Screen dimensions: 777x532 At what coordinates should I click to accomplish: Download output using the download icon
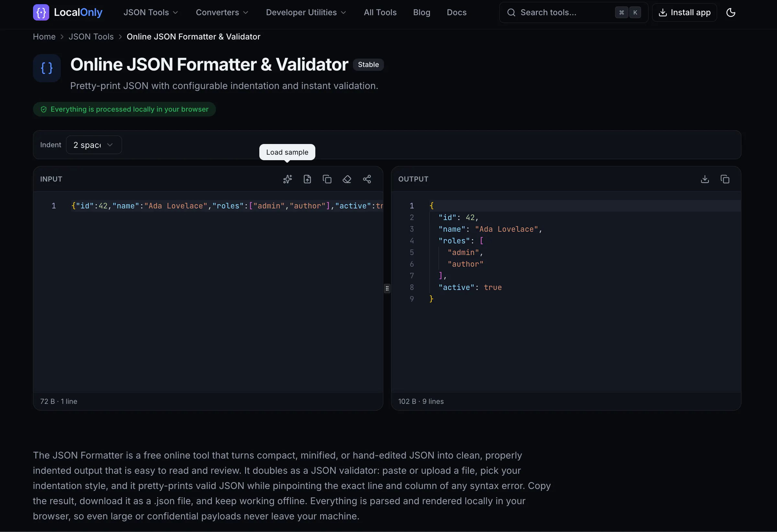[x=705, y=179]
